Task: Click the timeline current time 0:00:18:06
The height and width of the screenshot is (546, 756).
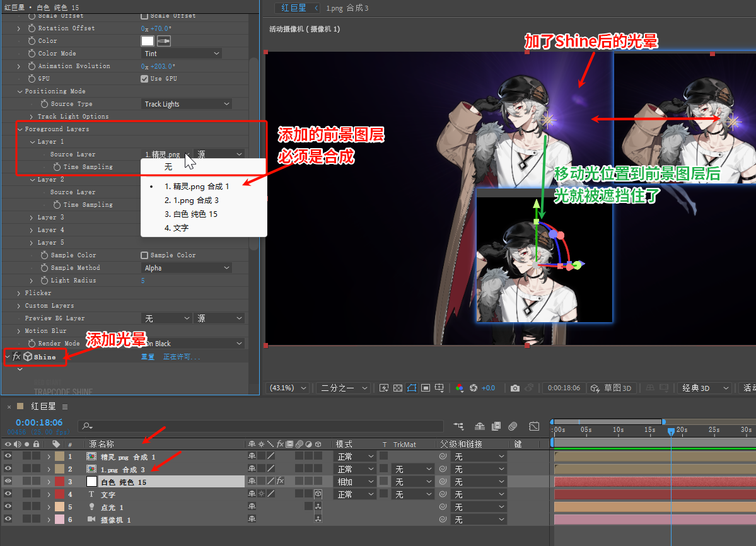Action: (38, 422)
